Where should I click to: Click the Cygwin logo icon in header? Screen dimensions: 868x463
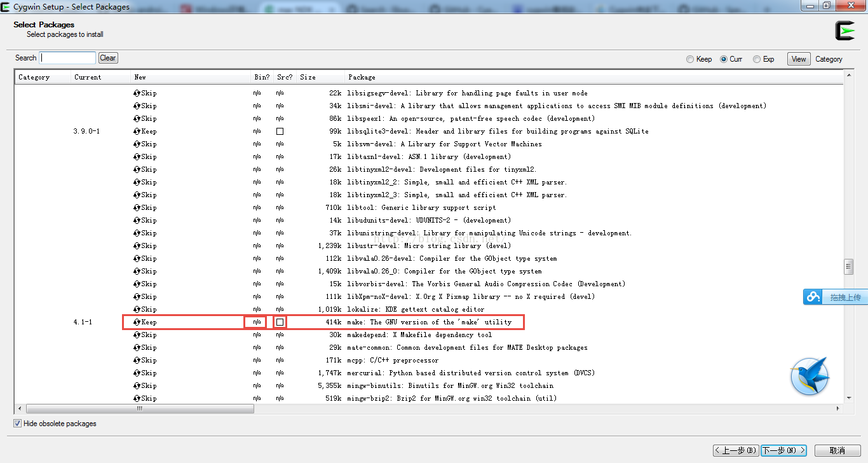point(845,31)
